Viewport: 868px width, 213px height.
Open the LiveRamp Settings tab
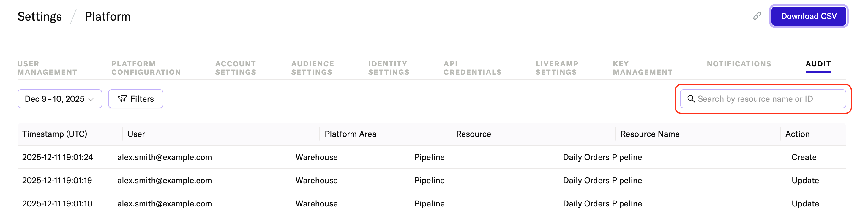pos(557,68)
